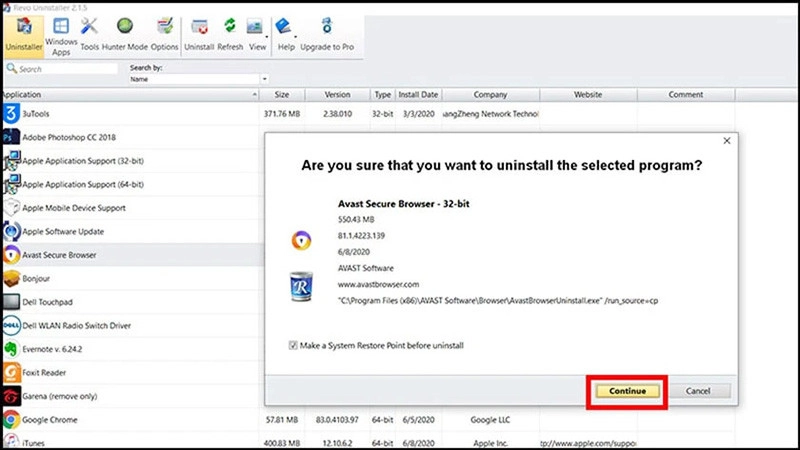
Task: Click www.avastbrowser.com in the dialog
Action: (379, 284)
